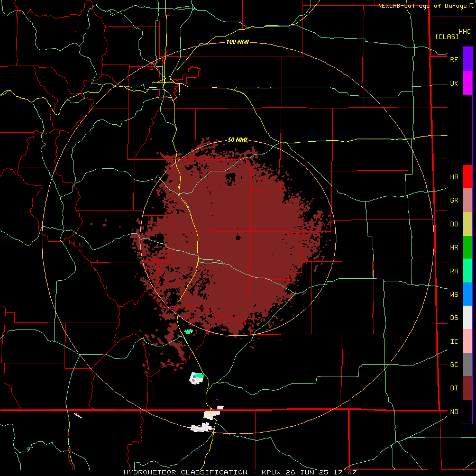The height and width of the screenshot is (476, 476).
Task: Click the UK magenta legend color swatch
Action: point(467,83)
